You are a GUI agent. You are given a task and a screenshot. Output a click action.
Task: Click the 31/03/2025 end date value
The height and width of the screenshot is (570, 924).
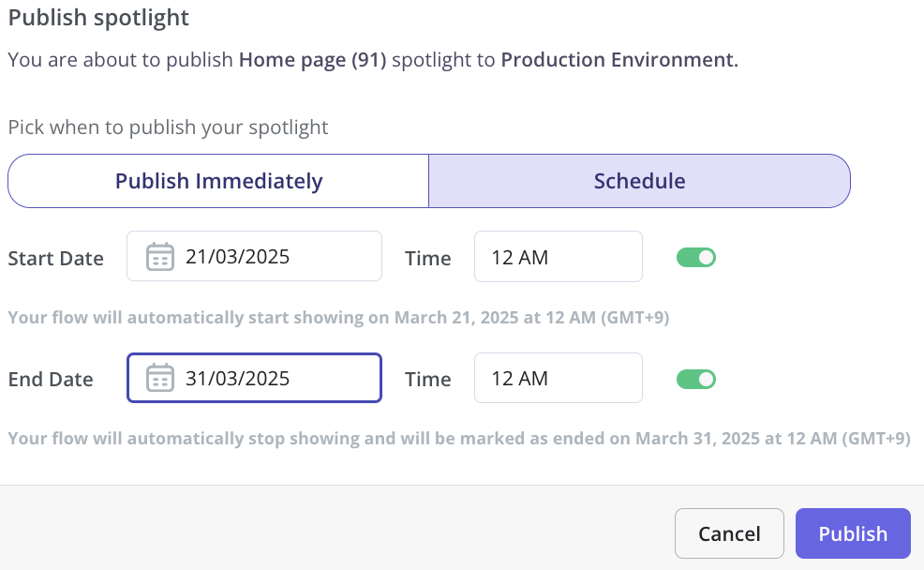click(x=237, y=378)
